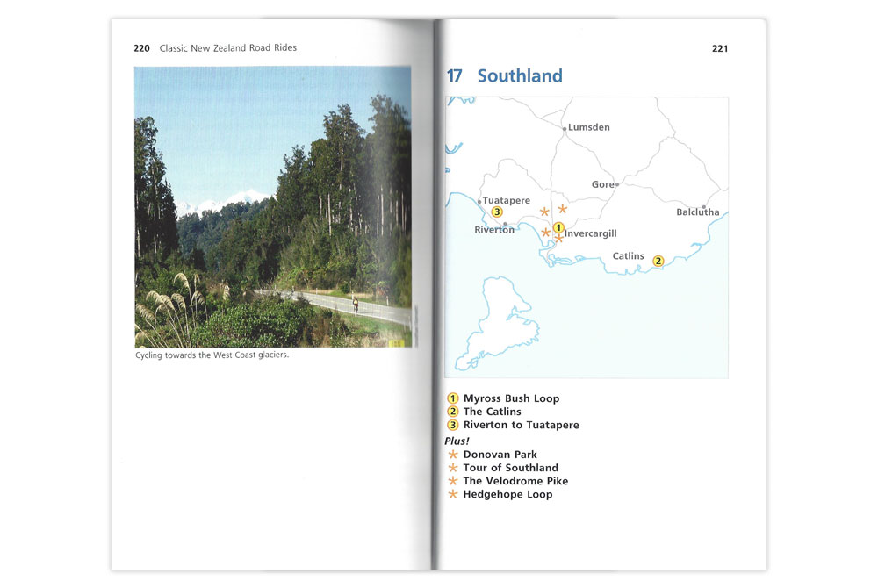878x588 pixels.
Task: Click 'The Velodrome Pike' text
Action: coord(515,481)
